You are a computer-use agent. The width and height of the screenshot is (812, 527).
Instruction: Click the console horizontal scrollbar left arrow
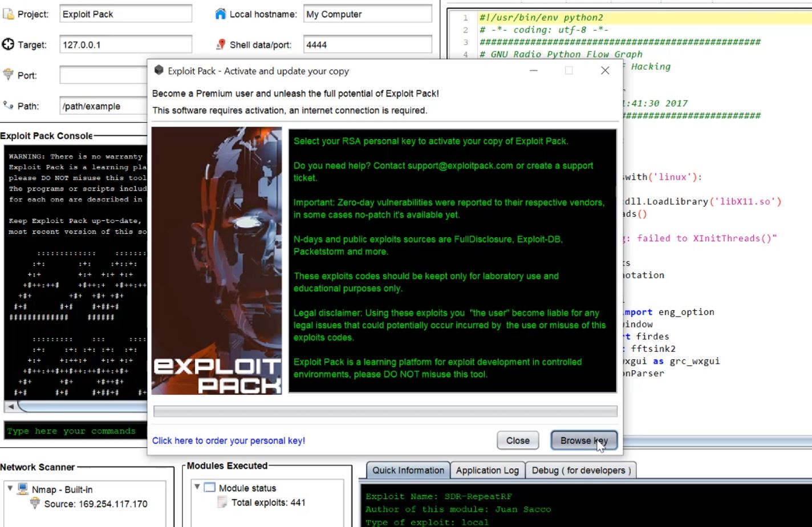(10, 407)
